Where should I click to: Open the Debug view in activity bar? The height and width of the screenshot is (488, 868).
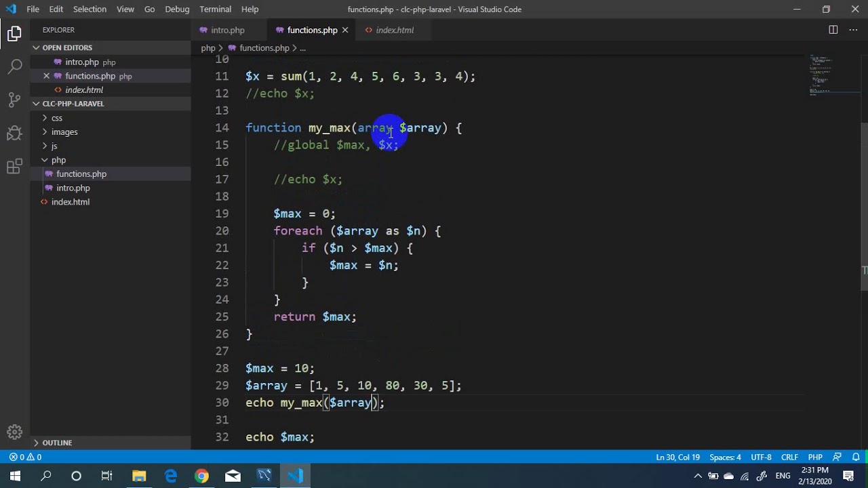coord(14,133)
